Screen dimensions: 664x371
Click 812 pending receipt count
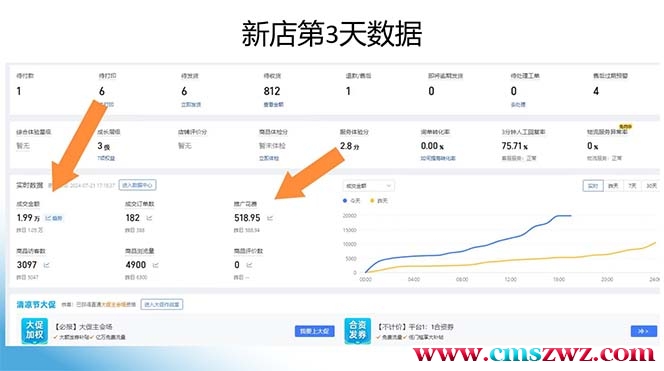click(271, 91)
